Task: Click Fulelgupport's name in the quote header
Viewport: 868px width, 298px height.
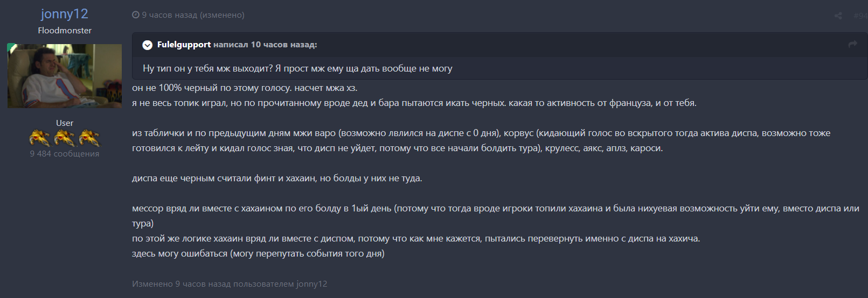Action: click(184, 45)
